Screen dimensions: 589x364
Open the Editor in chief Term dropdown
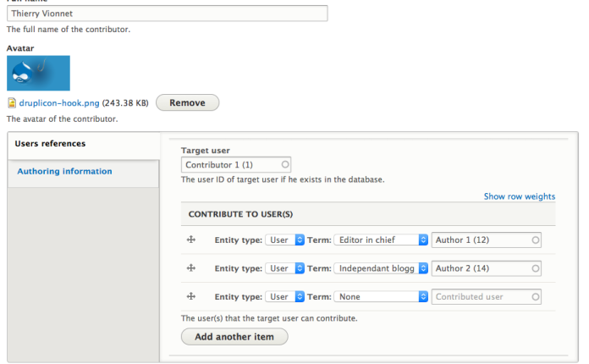pyautogui.click(x=381, y=240)
